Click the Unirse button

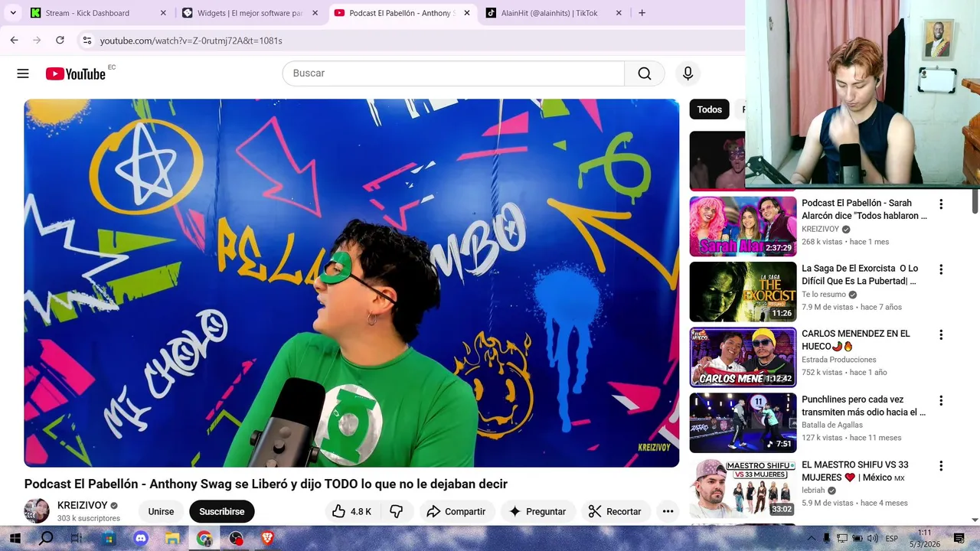pyautogui.click(x=161, y=511)
